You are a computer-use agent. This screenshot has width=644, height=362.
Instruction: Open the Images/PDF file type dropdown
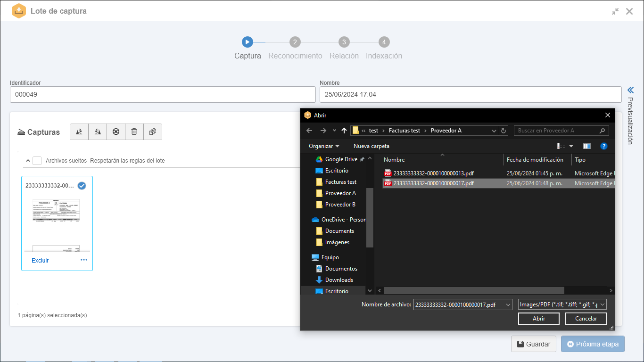(562, 305)
